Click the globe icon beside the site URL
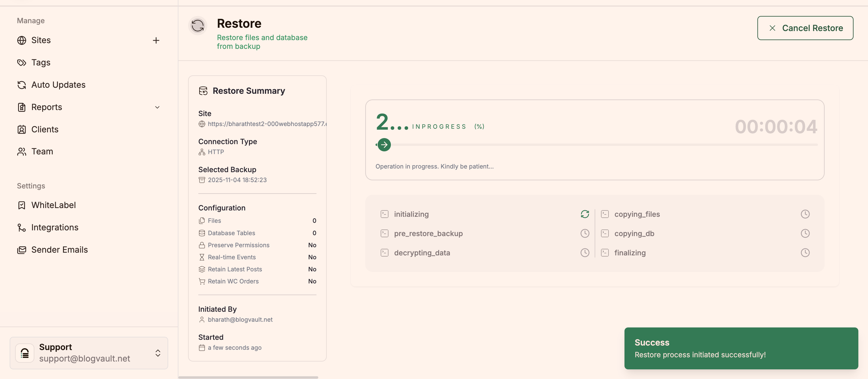The width and height of the screenshot is (868, 379). 202,124
